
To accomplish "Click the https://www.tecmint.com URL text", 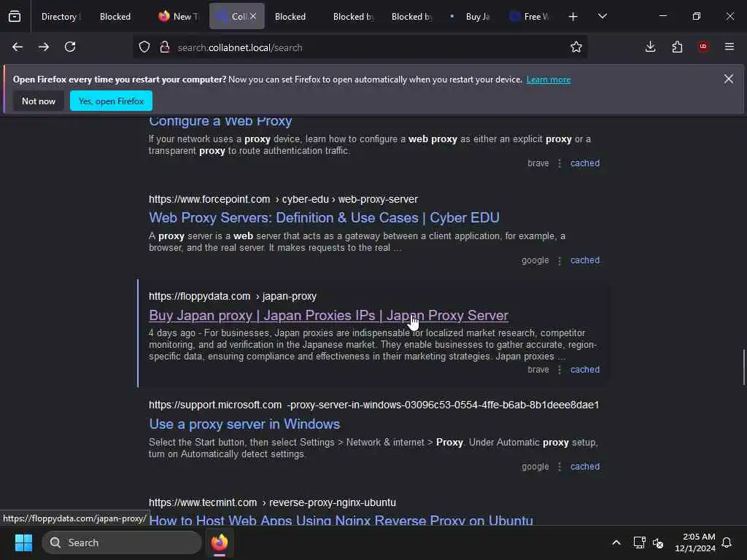I will tap(203, 502).
